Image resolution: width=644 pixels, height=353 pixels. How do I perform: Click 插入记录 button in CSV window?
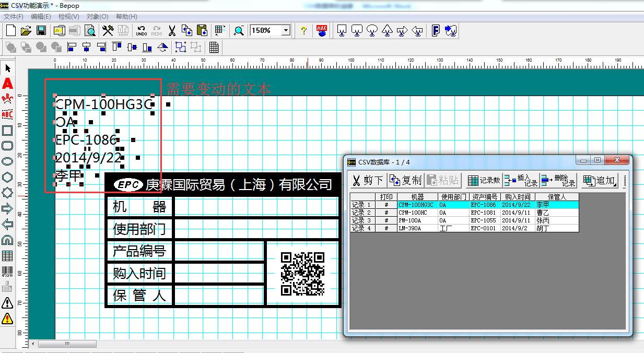pos(521,180)
